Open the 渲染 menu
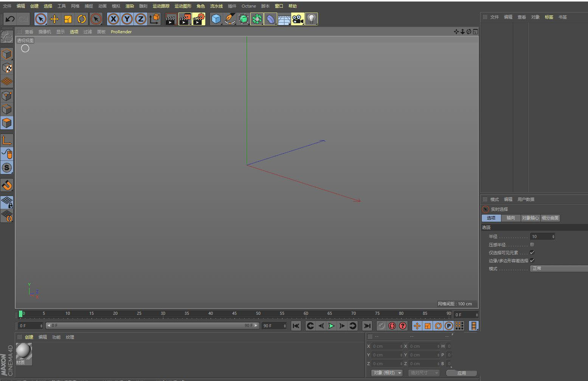 [x=129, y=6]
